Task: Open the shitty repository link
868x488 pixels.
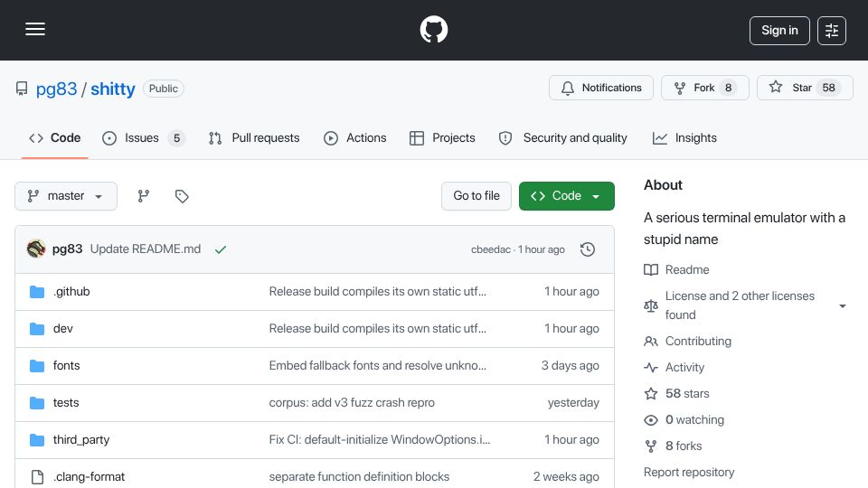Action: pos(113,89)
